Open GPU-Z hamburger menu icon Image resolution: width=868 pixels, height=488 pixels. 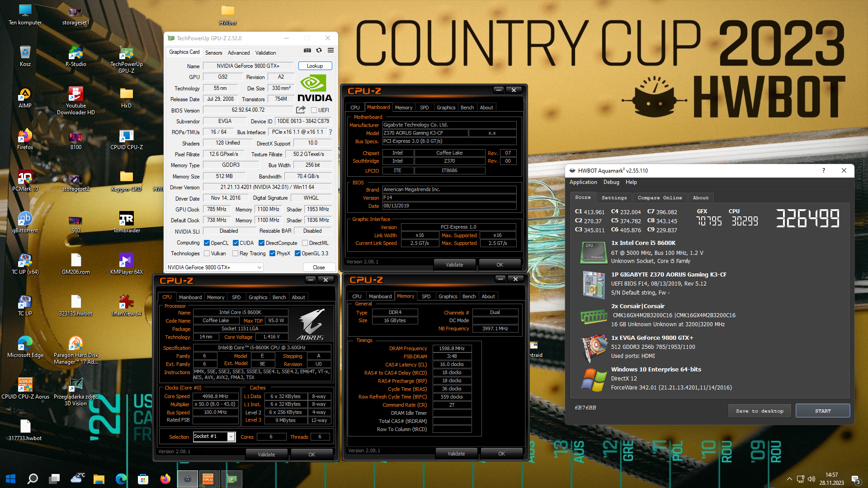point(331,50)
